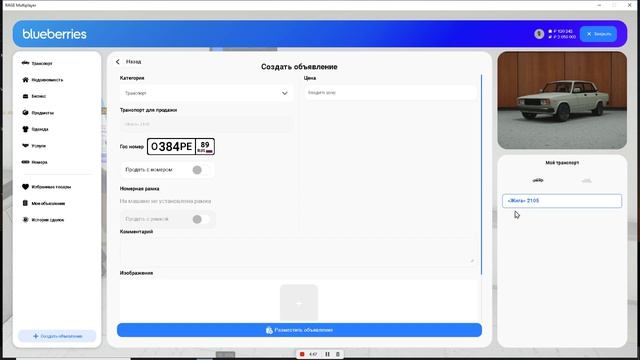
Task: Click the Цена price input field
Action: pos(390,93)
